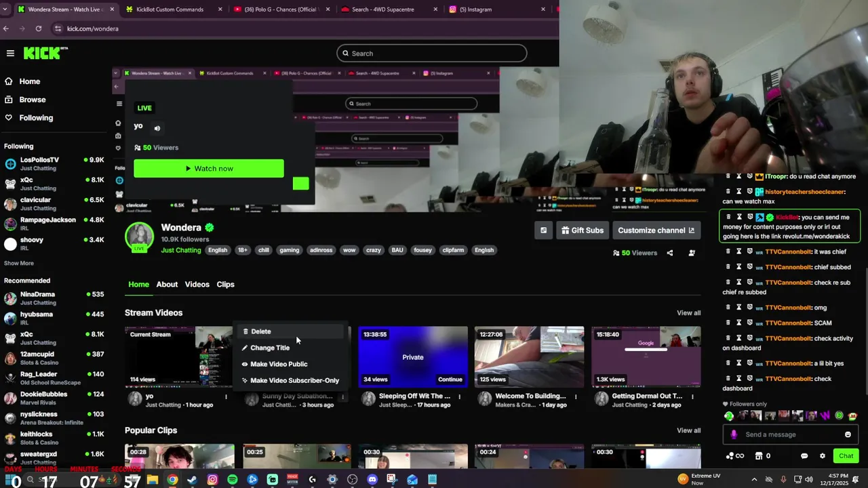Click the Send a message input

pos(790,434)
